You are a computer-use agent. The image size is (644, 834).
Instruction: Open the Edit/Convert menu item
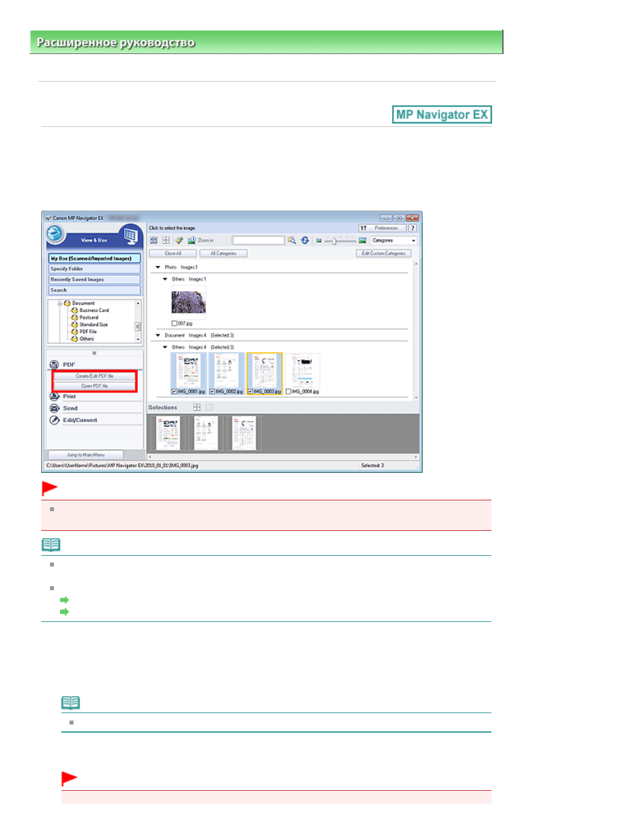[x=80, y=420]
